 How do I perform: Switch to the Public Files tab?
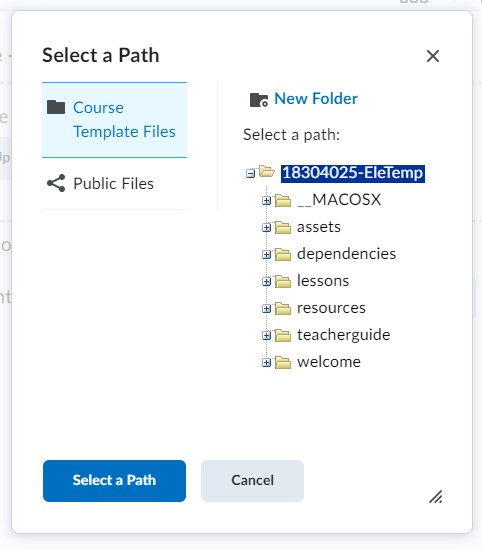114,183
